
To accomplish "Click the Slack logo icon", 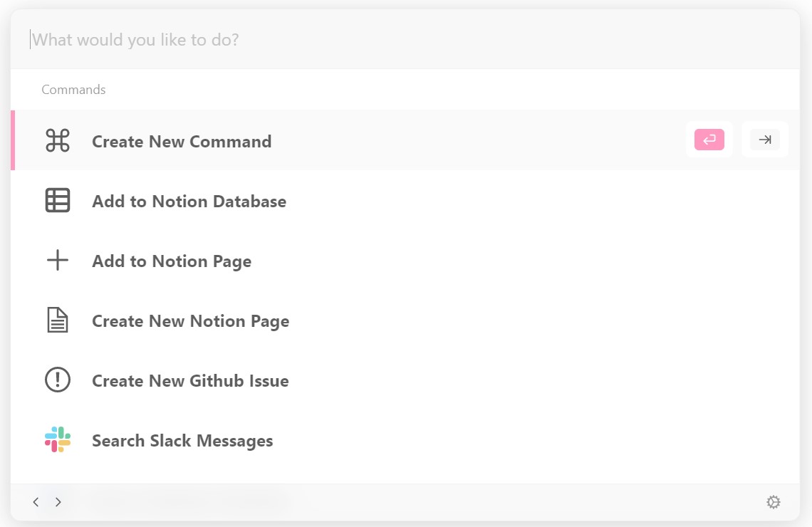I will point(58,440).
